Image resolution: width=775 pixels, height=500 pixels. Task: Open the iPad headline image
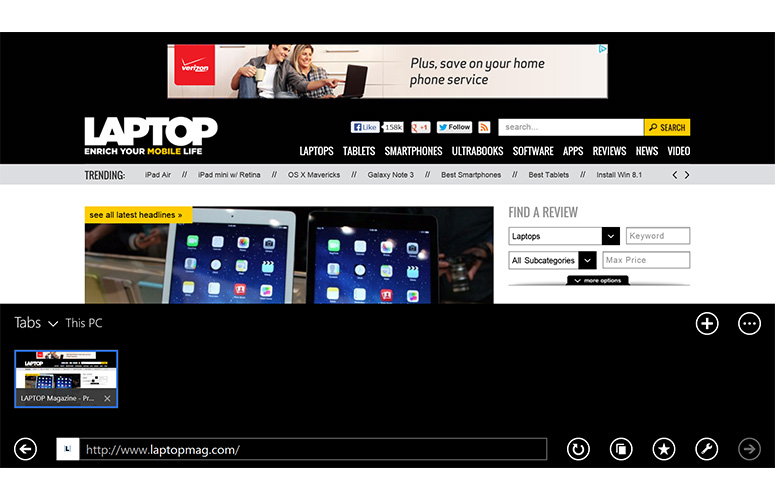click(x=289, y=255)
